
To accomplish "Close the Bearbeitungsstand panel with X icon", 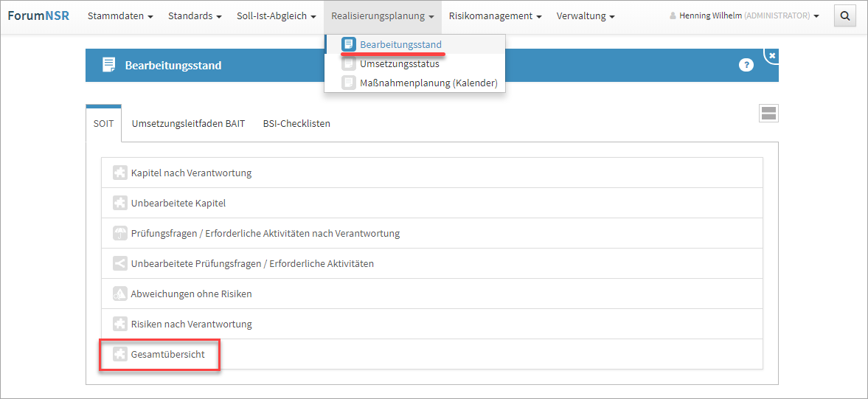I will [x=771, y=55].
